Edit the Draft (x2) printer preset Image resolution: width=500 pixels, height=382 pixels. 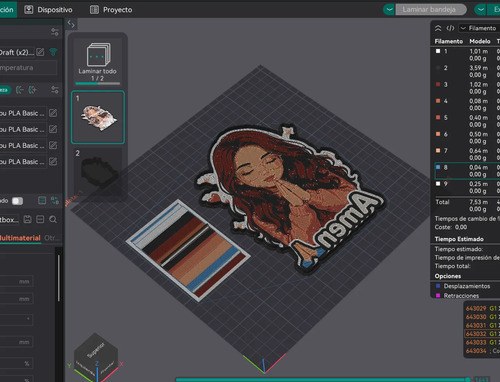click(40, 52)
